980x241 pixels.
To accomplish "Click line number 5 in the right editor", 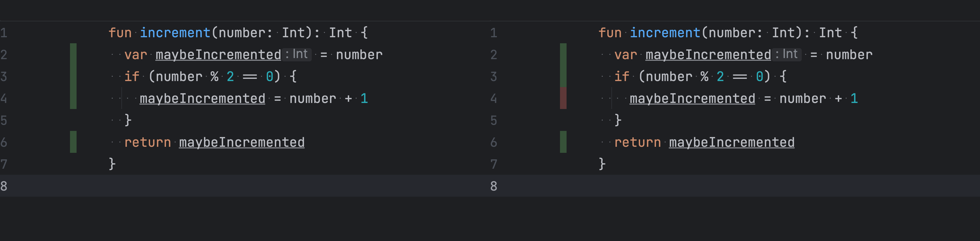I will click(494, 120).
